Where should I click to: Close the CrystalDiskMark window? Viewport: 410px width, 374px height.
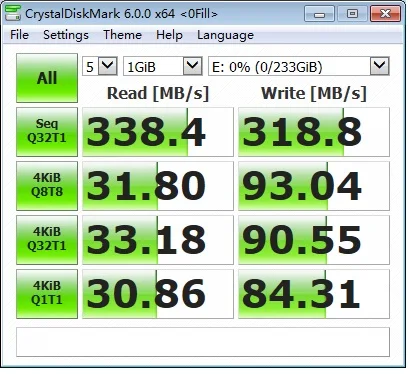385,14
